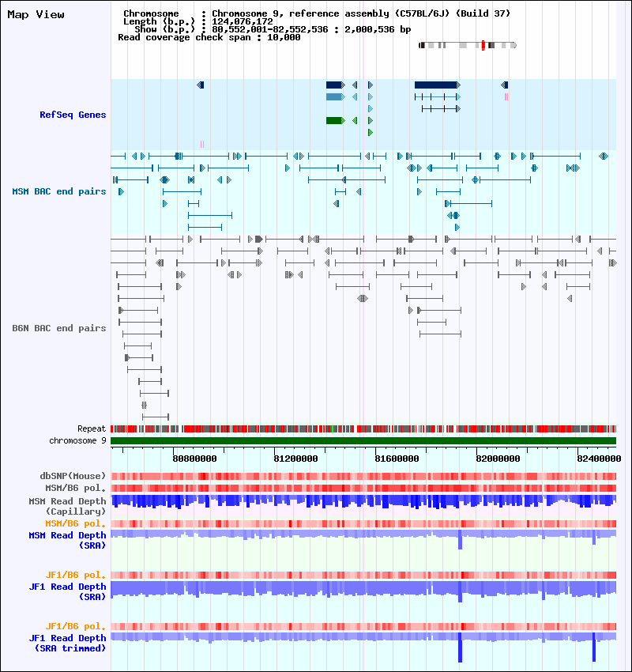Click the green transcript line with exon ticks

[441, 109]
